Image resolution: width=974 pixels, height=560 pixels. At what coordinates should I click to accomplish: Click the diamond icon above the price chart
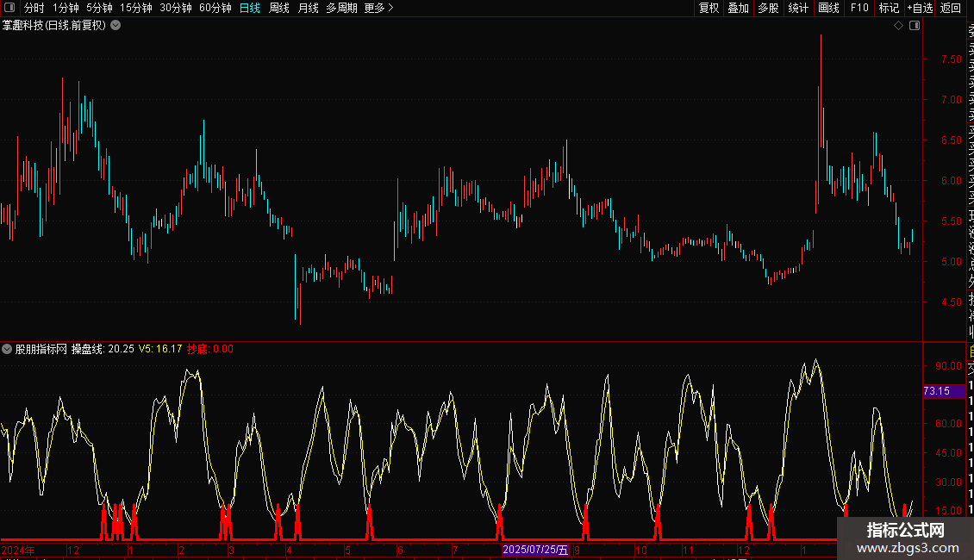click(x=898, y=26)
